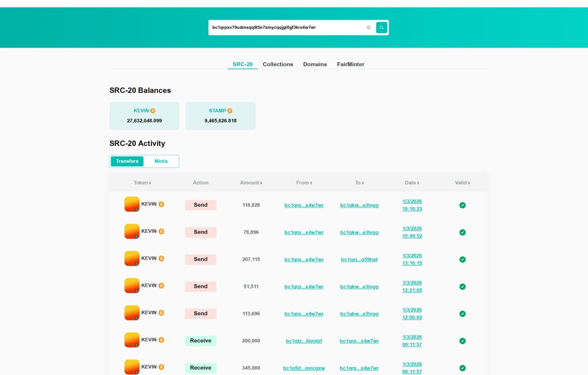Sort the table by Date column
588x375 pixels.
coord(412,183)
